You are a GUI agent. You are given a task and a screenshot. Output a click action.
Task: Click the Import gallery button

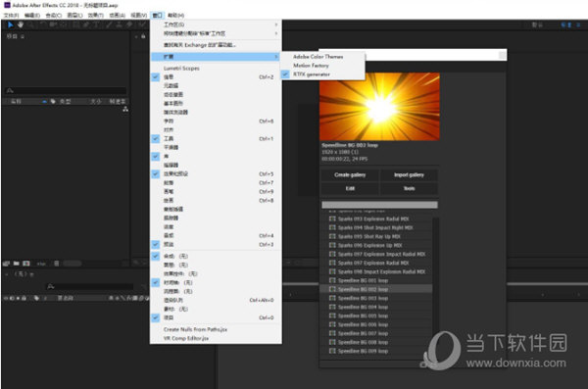[x=409, y=175]
